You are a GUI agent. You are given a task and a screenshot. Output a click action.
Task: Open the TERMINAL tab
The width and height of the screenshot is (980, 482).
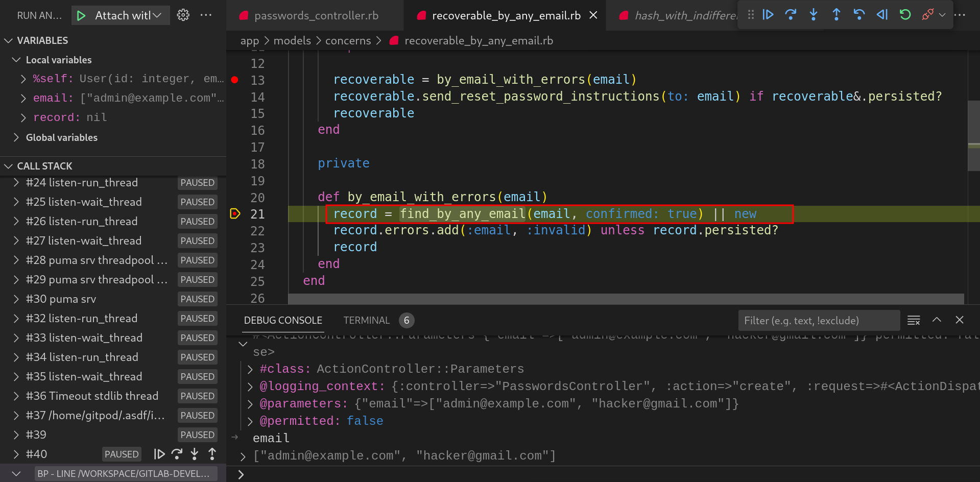(366, 320)
